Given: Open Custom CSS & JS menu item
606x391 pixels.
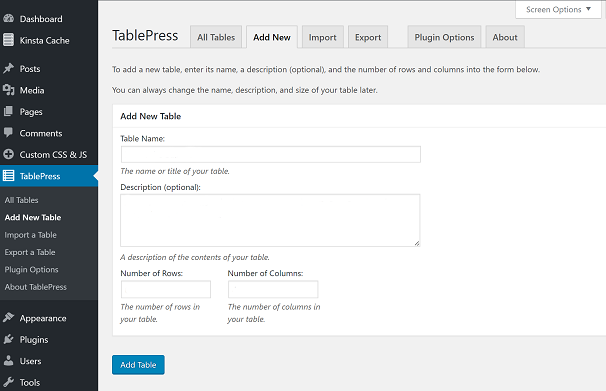Looking at the screenshot, I should coord(53,155).
